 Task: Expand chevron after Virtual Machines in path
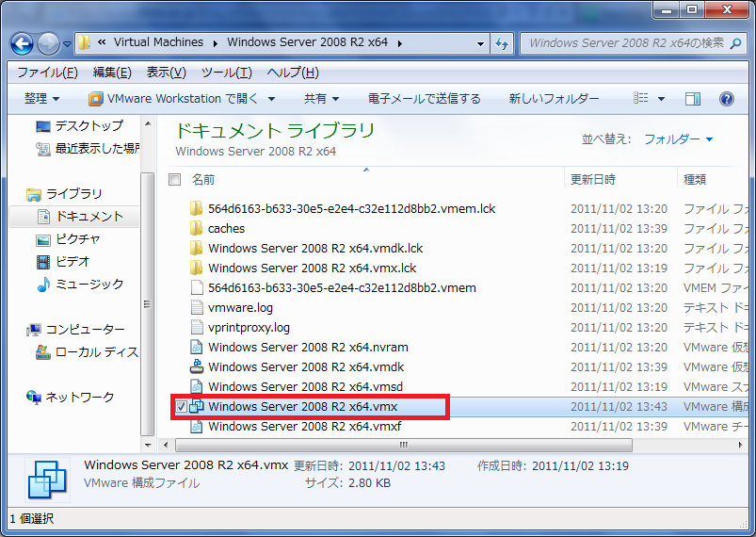point(215,44)
